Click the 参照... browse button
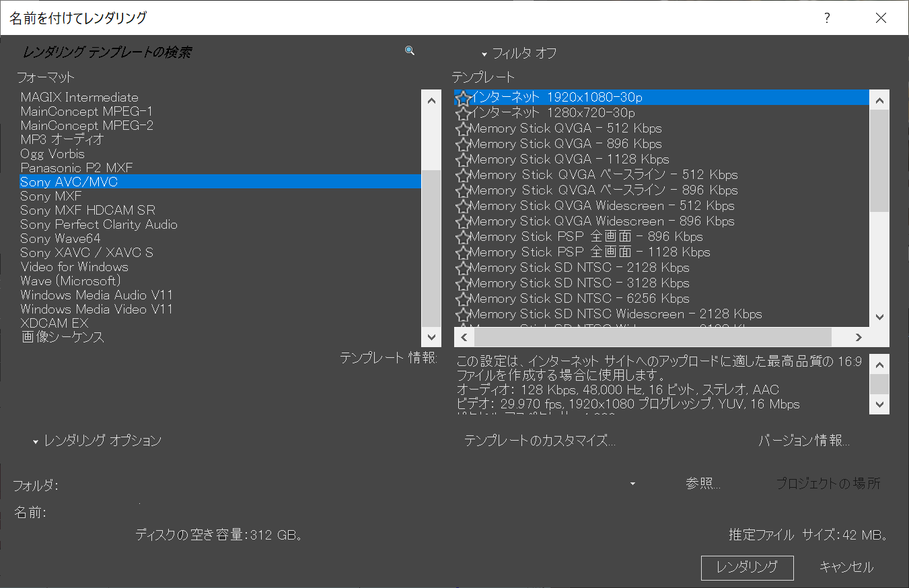 pos(703,483)
